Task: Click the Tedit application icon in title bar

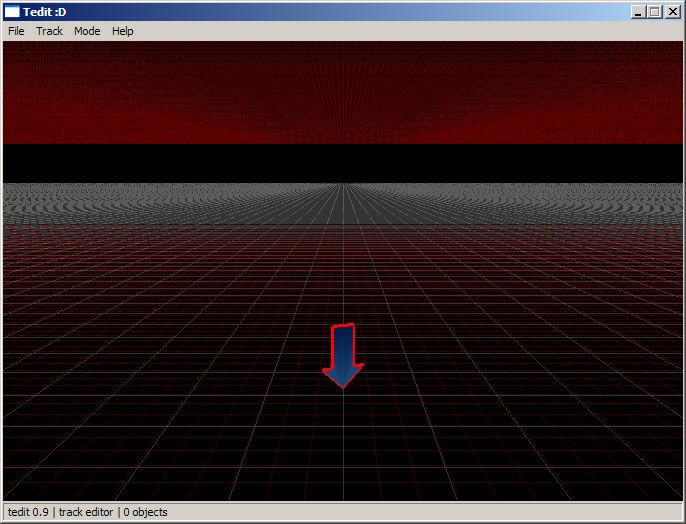Action: pyautogui.click(x=12, y=12)
